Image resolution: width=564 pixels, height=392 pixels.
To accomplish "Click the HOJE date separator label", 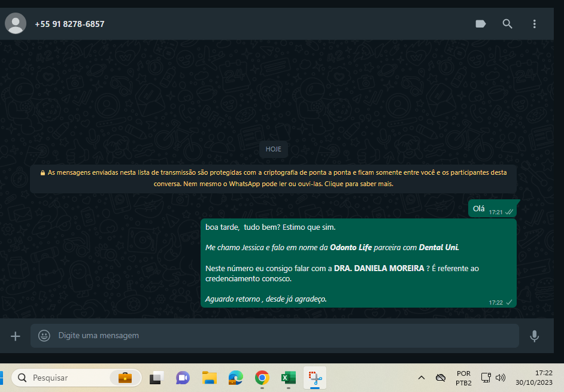I will tap(274, 149).
